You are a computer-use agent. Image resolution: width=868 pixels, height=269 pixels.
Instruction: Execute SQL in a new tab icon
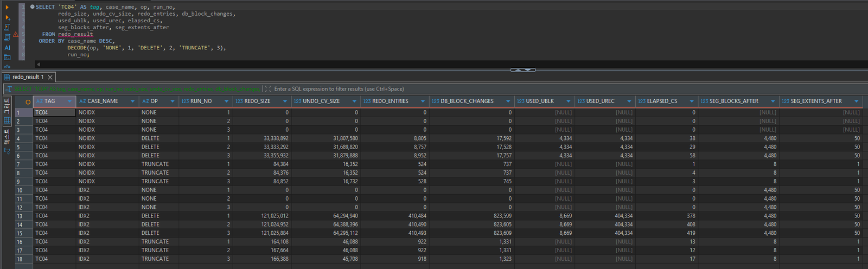(x=7, y=17)
